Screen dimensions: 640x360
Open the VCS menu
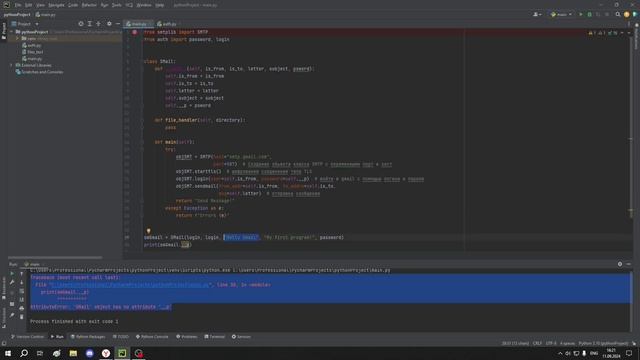coord(129,5)
